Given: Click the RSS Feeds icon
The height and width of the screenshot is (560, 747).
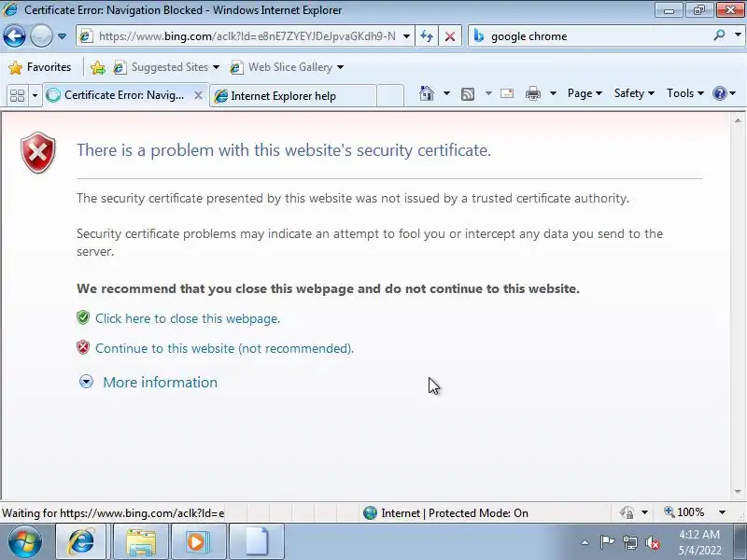Looking at the screenshot, I should 468,94.
